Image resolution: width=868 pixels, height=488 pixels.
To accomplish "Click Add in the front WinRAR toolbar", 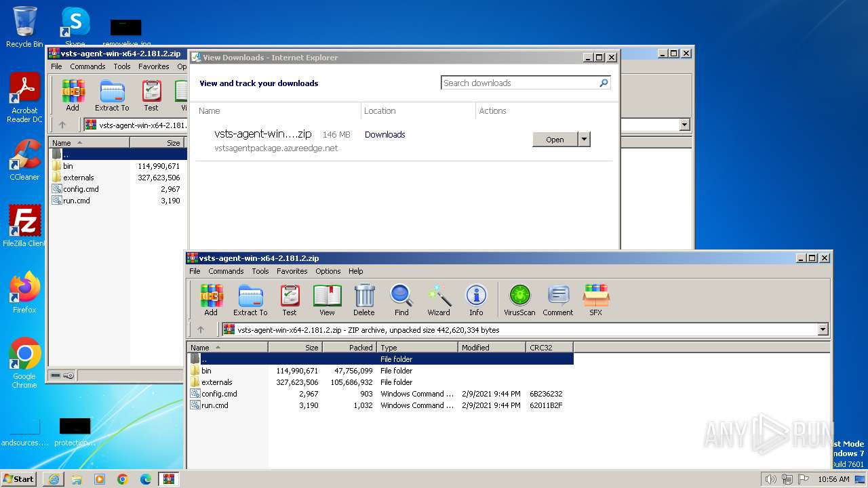I will [211, 300].
